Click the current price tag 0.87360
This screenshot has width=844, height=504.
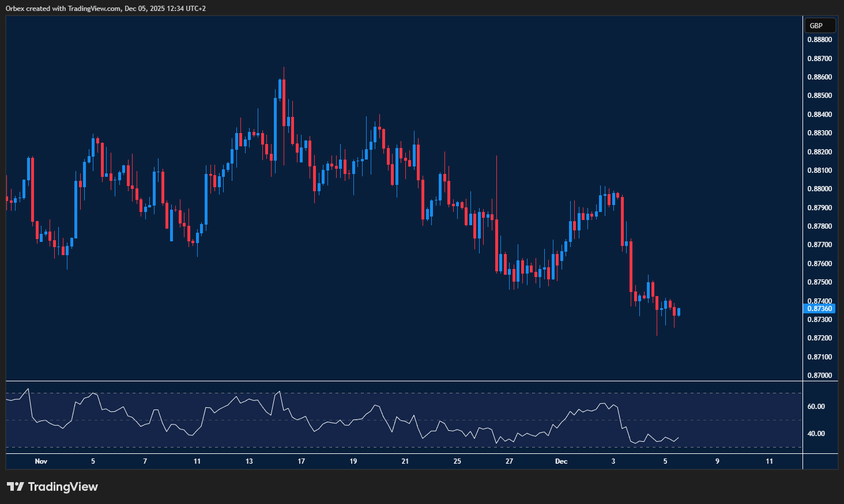pos(819,309)
